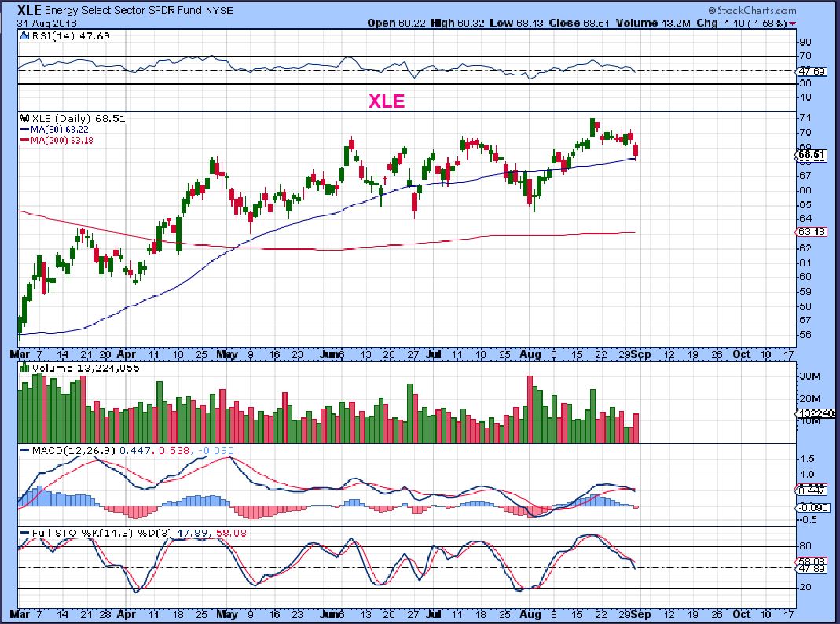Click the 0.447 MACD value tag

(812, 490)
